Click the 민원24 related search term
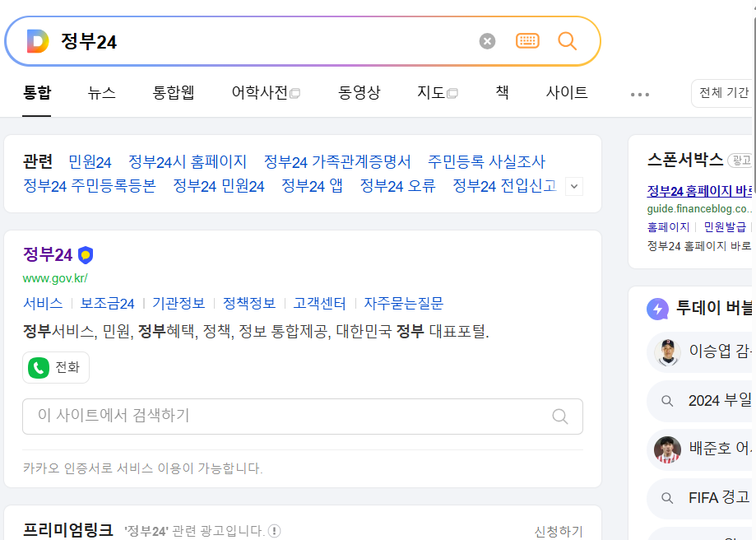 pos(92,161)
